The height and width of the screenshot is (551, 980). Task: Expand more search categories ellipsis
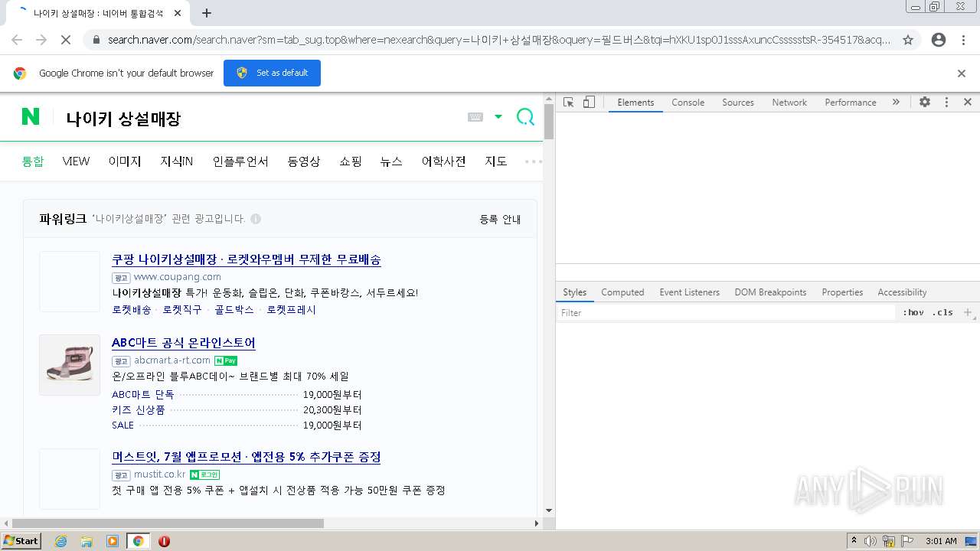533,161
